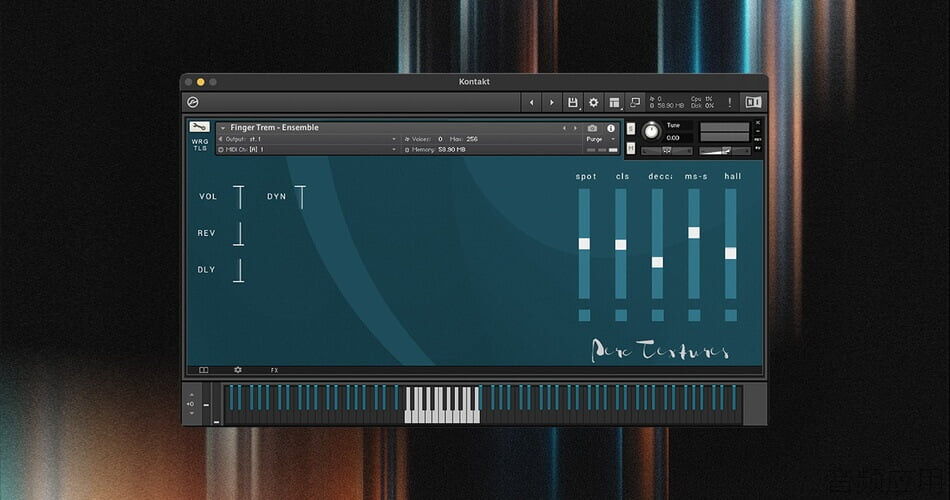Image resolution: width=950 pixels, height=500 pixels.
Task: Mute the instrument with M button
Action: [631, 148]
